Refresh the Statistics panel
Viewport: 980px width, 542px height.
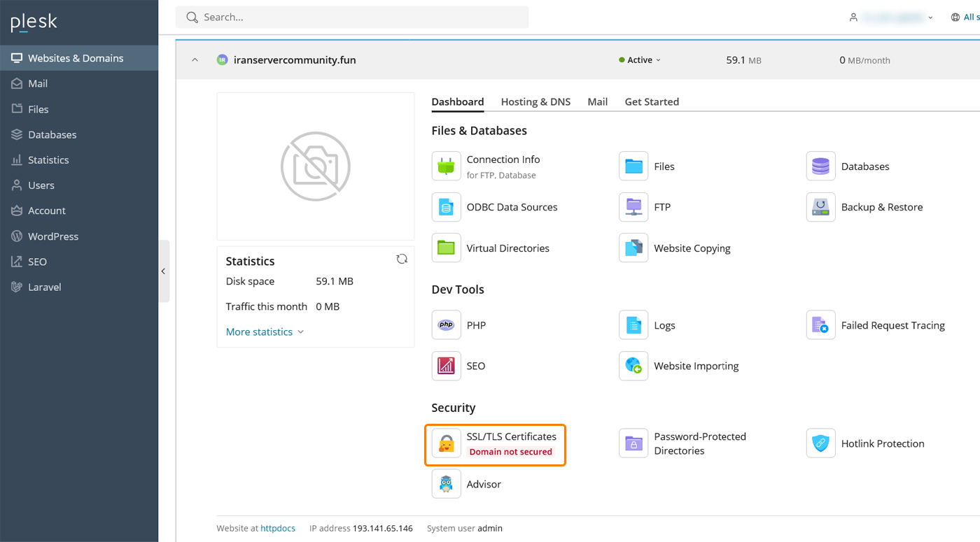pos(402,259)
